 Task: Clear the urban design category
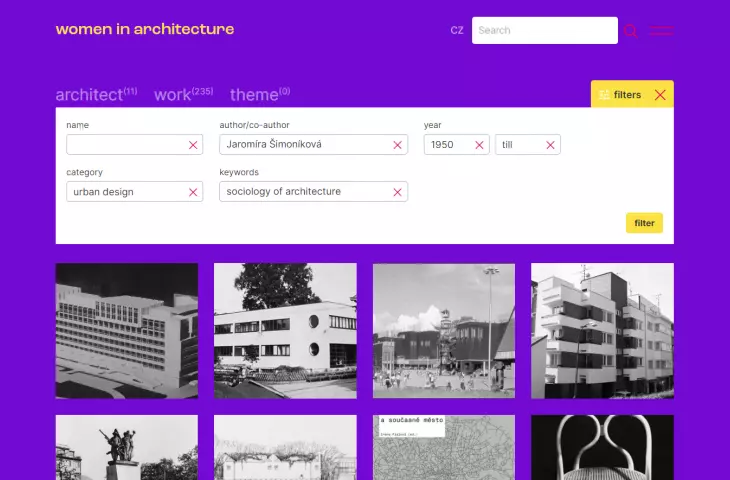[193, 192]
